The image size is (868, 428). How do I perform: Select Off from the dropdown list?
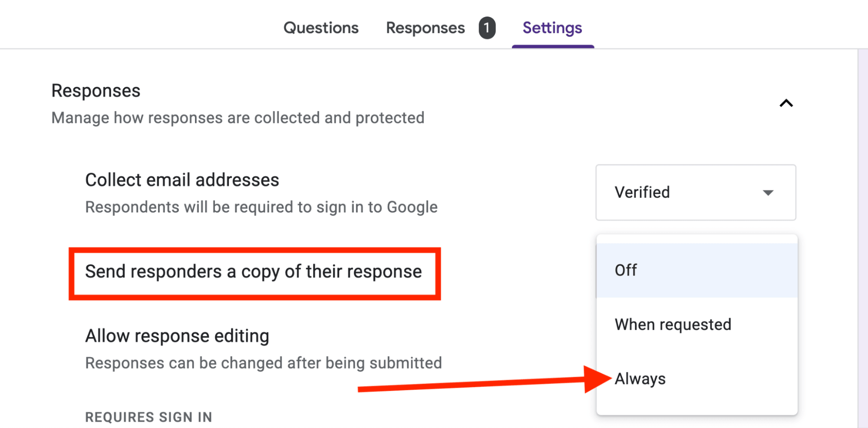point(626,269)
